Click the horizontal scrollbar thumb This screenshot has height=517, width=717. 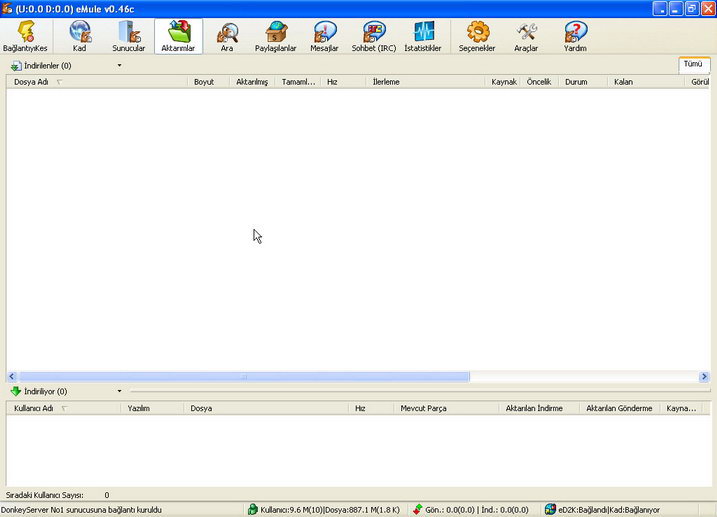coord(244,377)
